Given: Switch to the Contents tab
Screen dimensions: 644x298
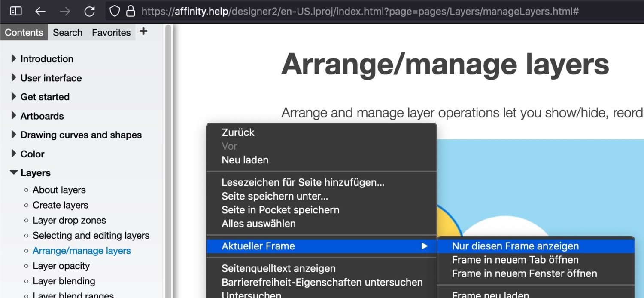Looking at the screenshot, I should (x=24, y=32).
